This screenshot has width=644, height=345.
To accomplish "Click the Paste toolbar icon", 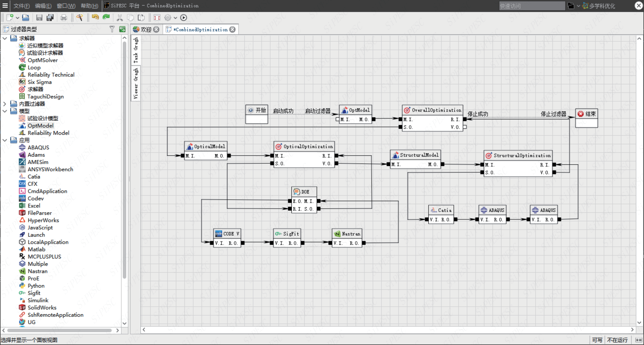I will 141,18.
